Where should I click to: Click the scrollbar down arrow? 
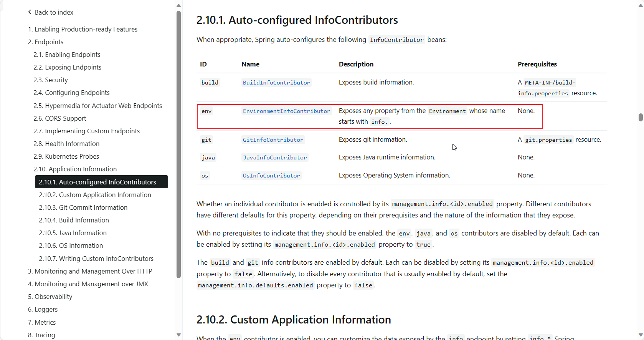click(x=178, y=335)
